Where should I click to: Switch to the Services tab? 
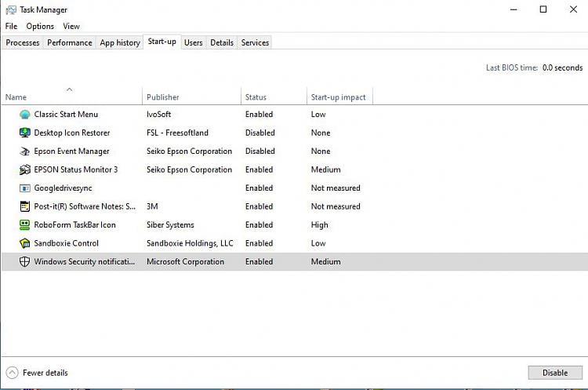255,42
